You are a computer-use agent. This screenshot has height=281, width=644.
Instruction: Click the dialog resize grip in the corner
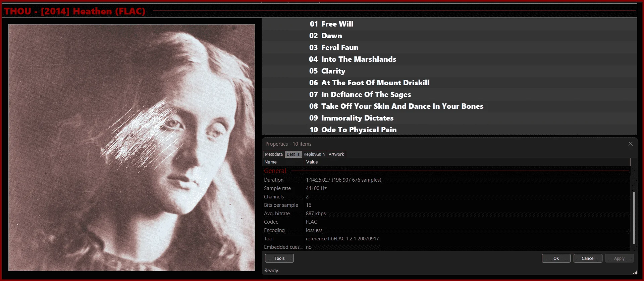point(635,273)
